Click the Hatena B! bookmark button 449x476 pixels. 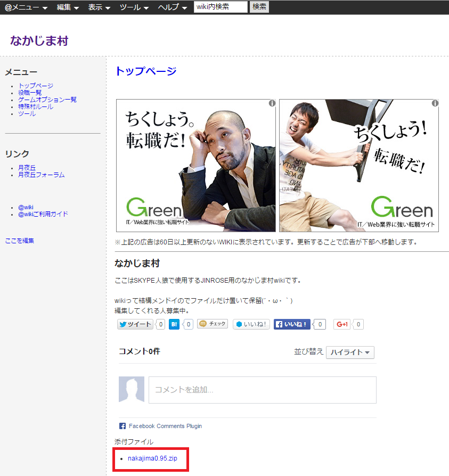pyautogui.click(x=174, y=324)
